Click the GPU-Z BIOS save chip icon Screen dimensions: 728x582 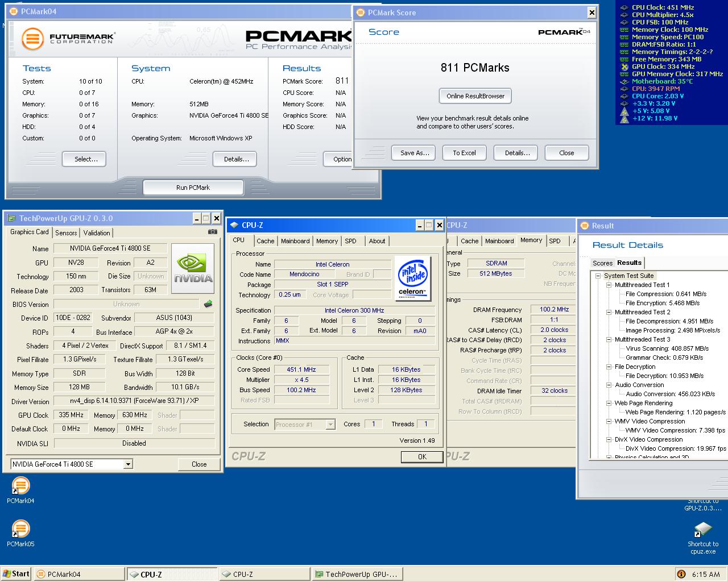coord(208,304)
